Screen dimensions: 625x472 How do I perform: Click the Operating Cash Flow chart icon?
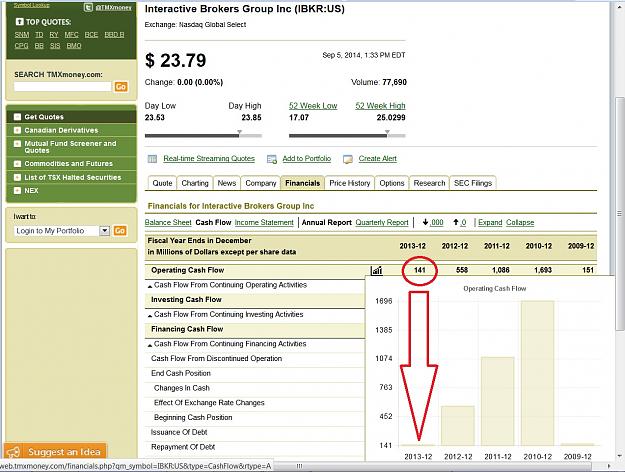click(376, 270)
